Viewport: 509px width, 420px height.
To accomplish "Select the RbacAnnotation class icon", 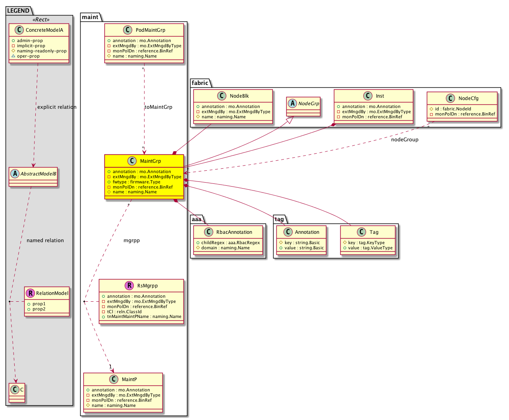I will 208,232.
